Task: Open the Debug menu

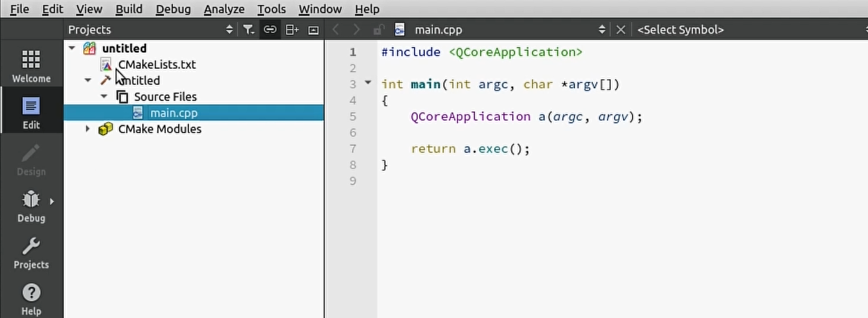Action: 173,9
